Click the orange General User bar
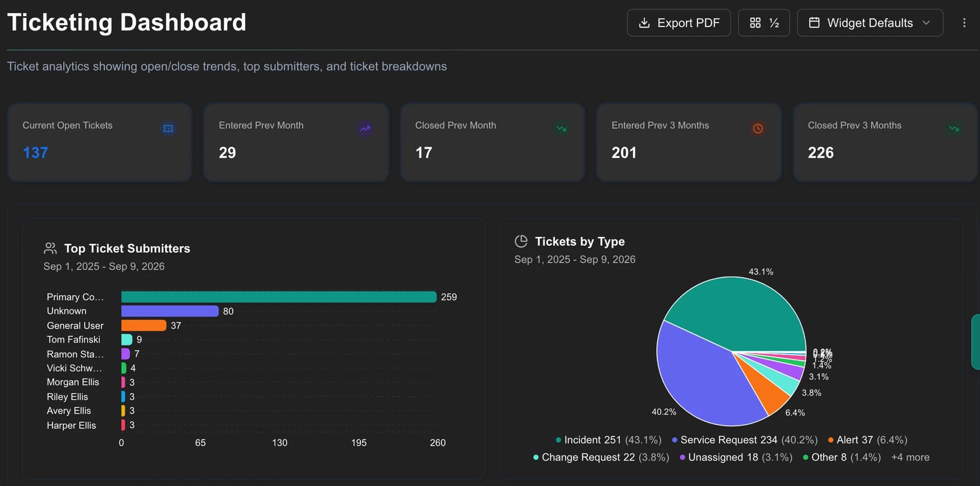 pos(144,326)
